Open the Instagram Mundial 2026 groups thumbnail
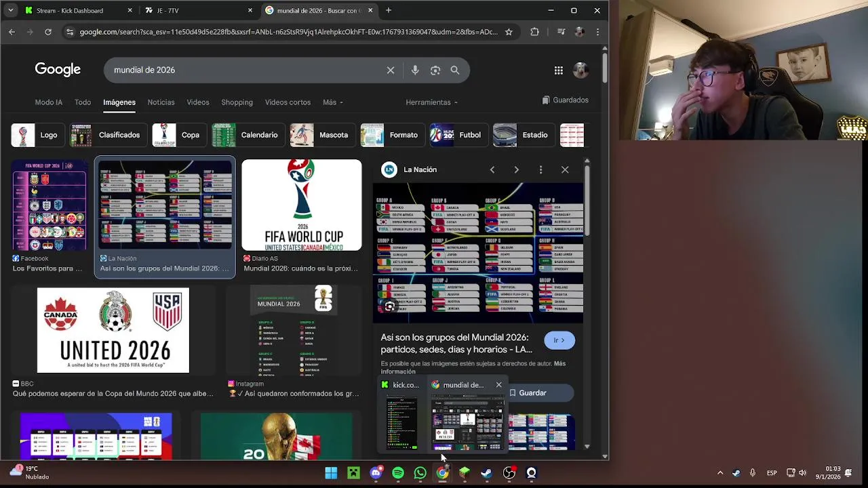The width and height of the screenshot is (868, 488). tap(294, 330)
